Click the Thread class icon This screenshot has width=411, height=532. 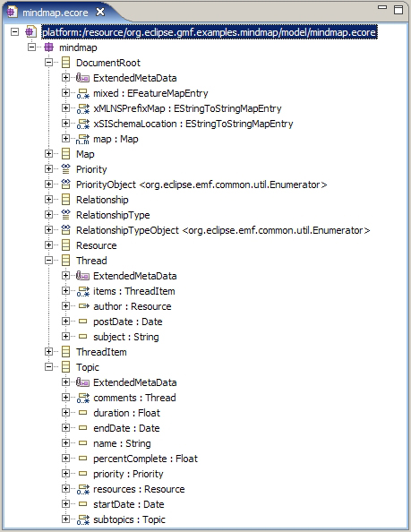coord(65,261)
